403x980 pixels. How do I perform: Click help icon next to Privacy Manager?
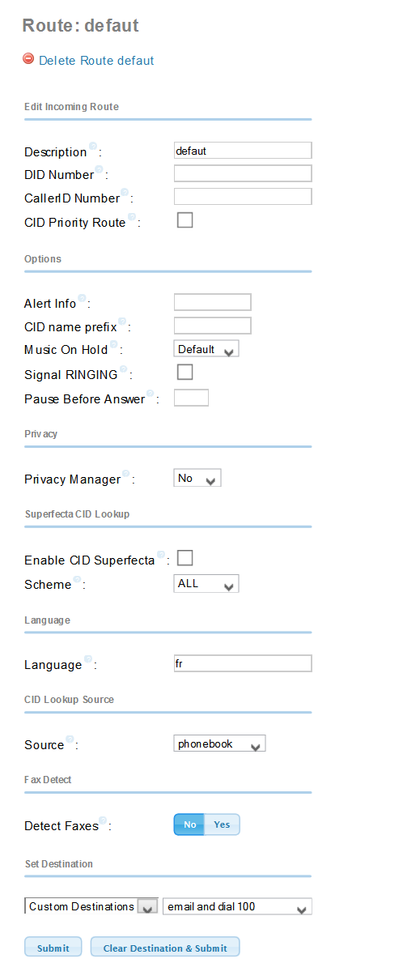pos(125,474)
